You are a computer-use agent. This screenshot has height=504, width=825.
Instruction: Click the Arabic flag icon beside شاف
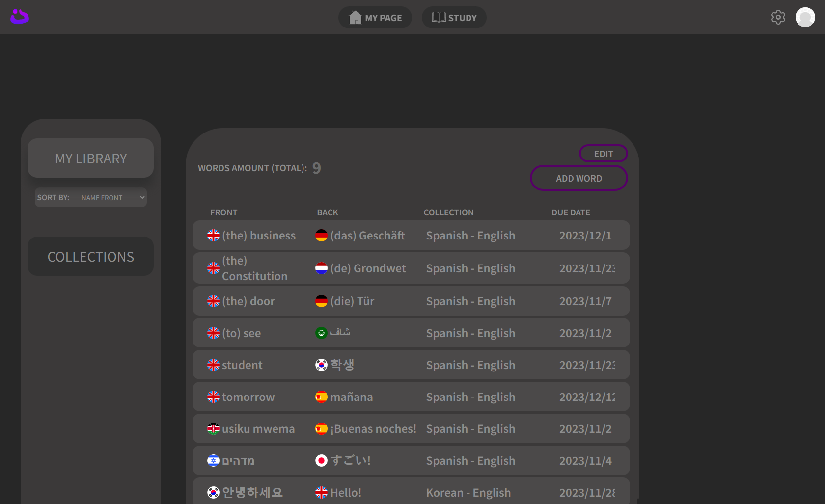321,333
